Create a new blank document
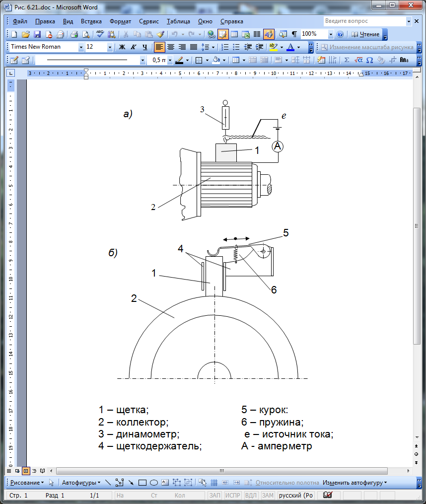Viewport: 426px width, 504px height. pyautogui.click(x=14, y=34)
